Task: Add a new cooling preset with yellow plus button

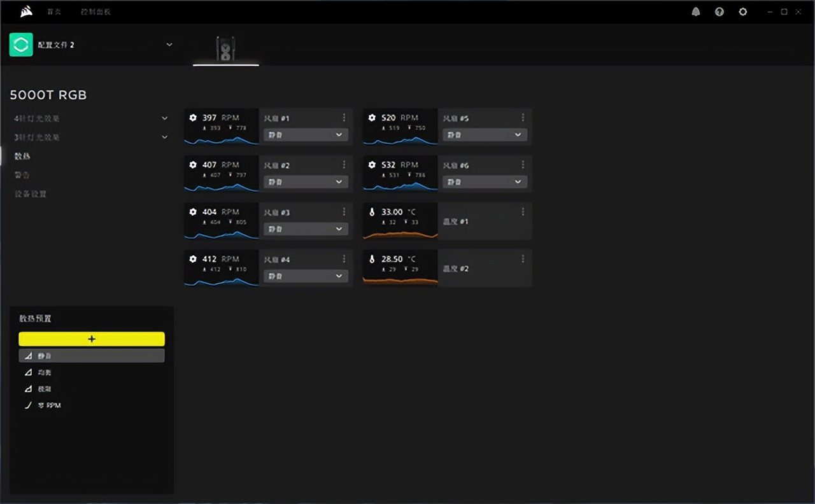Action: (x=92, y=339)
